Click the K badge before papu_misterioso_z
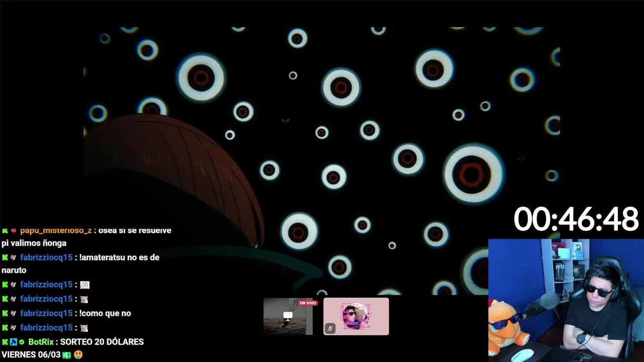The image size is (644, 362). [5, 231]
